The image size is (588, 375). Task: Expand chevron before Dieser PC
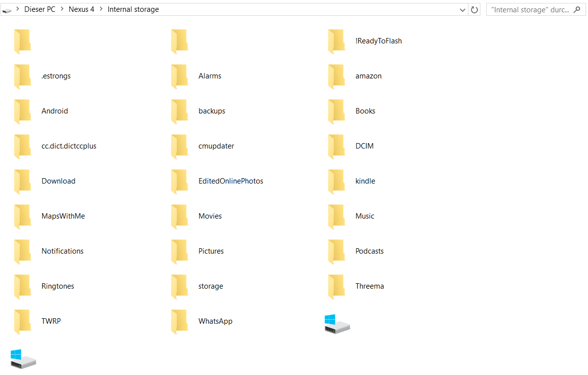coord(17,9)
